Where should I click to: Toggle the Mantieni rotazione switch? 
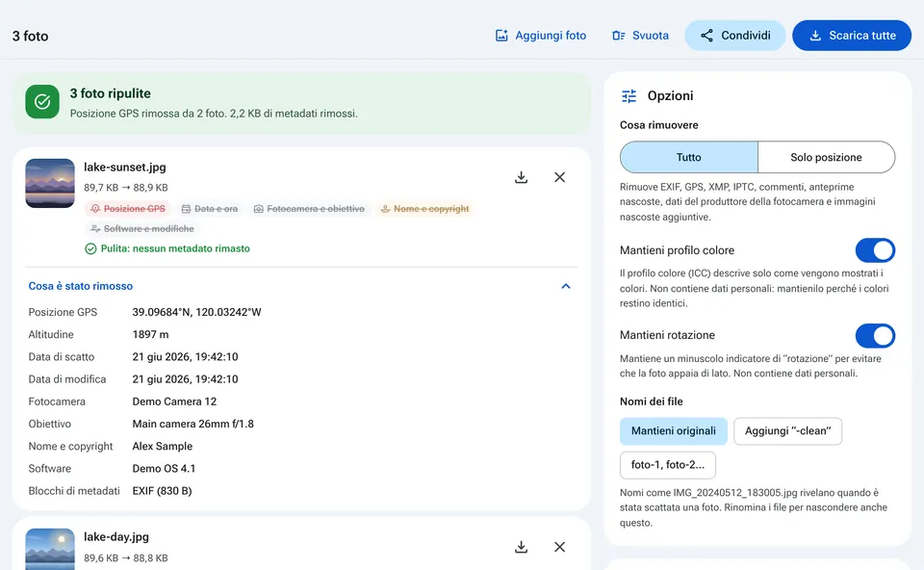(x=875, y=335)
